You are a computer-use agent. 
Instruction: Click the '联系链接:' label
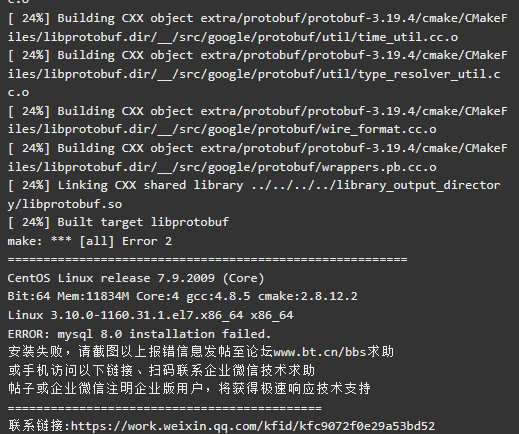click(39, 426)
